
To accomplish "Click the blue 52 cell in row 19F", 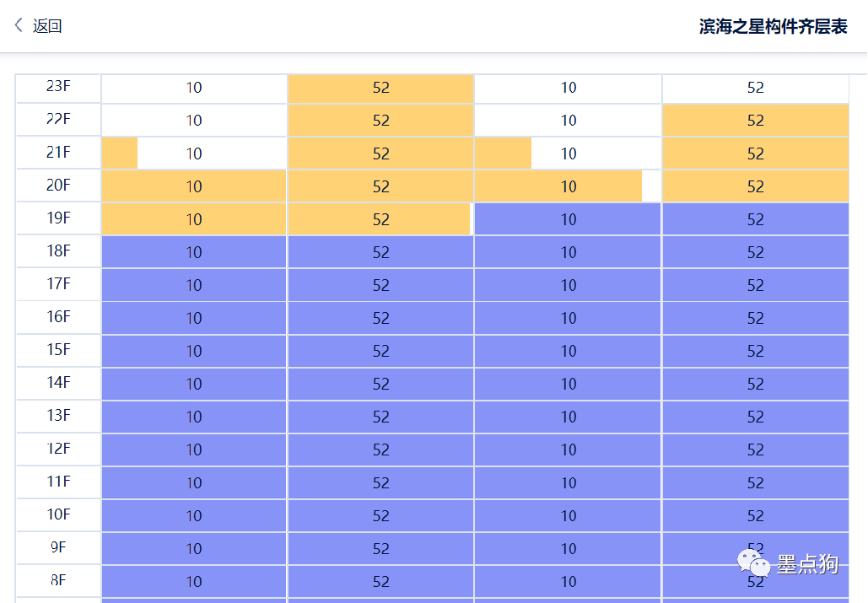I will tap(755, 219).
